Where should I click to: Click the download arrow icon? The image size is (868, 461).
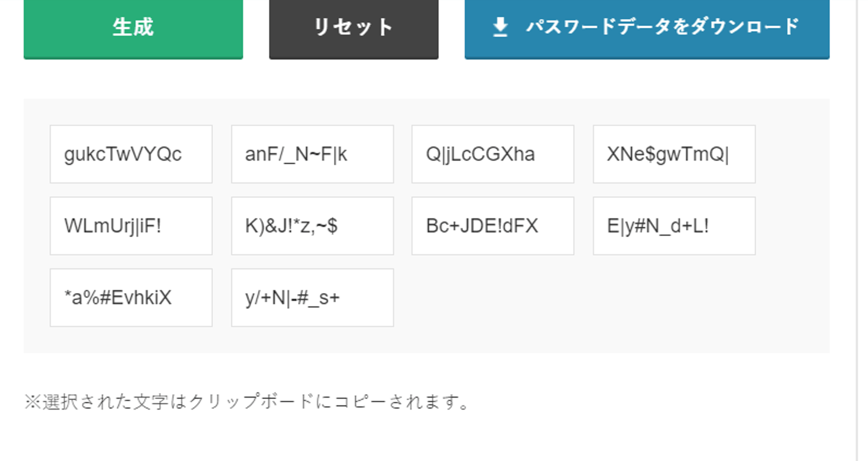point(500,28)
